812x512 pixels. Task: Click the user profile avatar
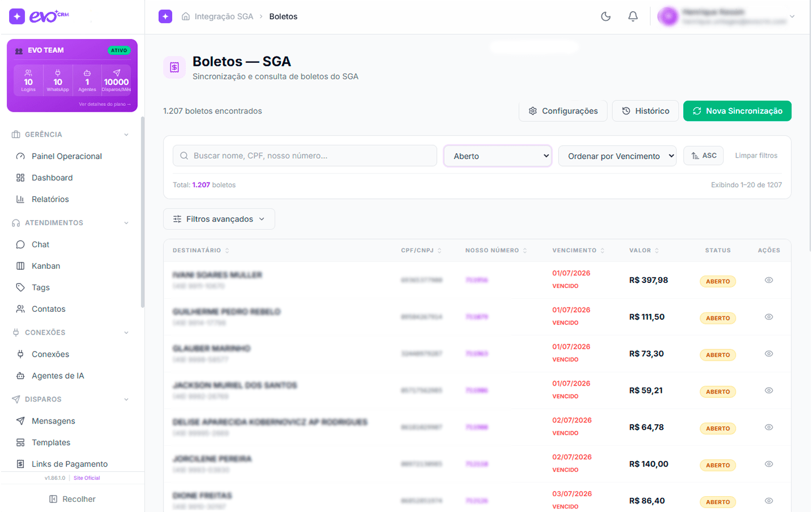[x=668, y=16]
